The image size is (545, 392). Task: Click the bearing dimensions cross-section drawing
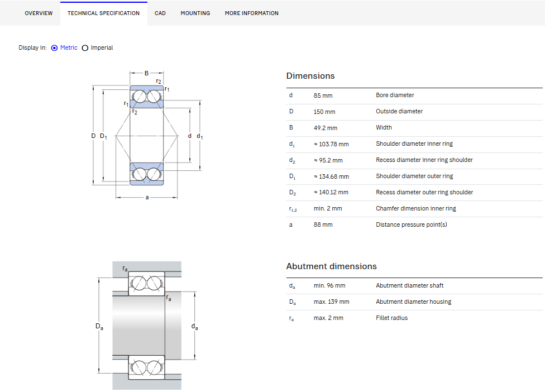coord(147,136)
